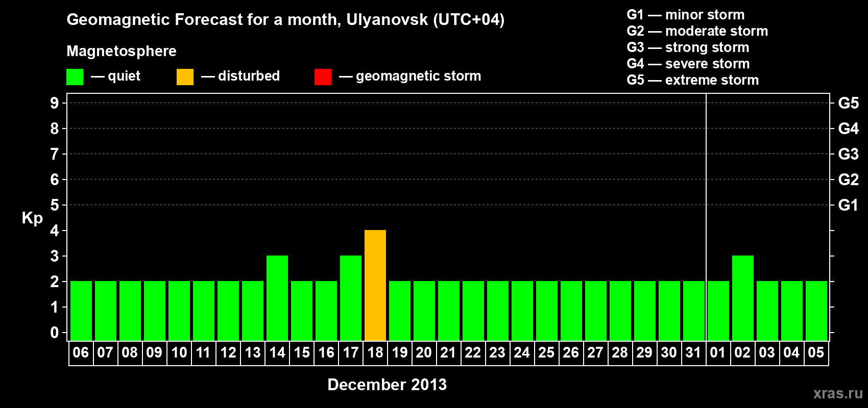This screenshot has width=868, height=408.
Task: Select the green bar for December 14
Action: tap(277, 298)
